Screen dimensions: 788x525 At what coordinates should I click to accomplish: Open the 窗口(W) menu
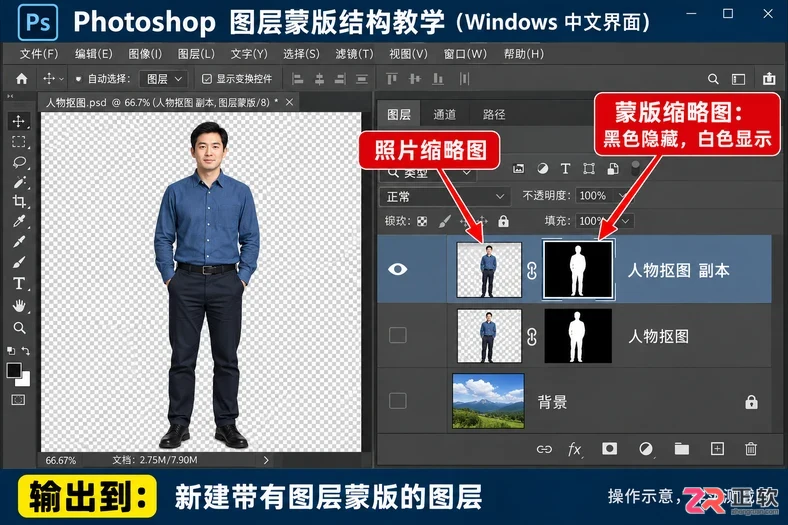coord(465,54)
